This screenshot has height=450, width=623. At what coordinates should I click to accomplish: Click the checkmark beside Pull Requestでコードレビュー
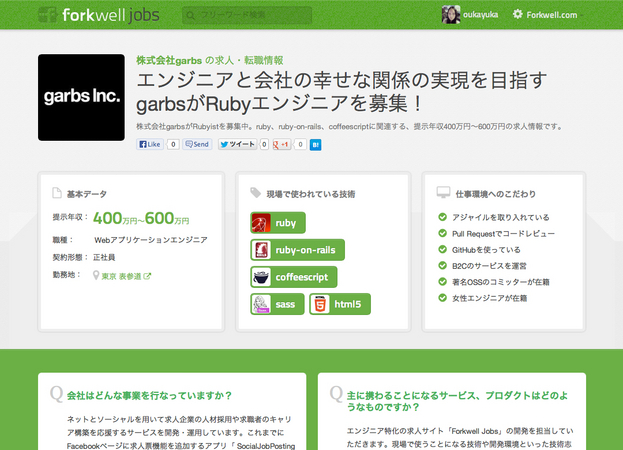coord(442,233)
